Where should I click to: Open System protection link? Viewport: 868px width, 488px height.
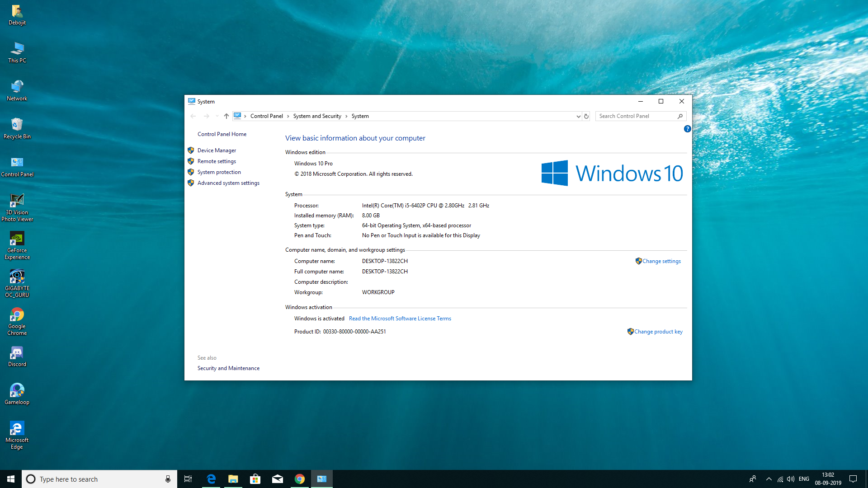coord(219,172)
